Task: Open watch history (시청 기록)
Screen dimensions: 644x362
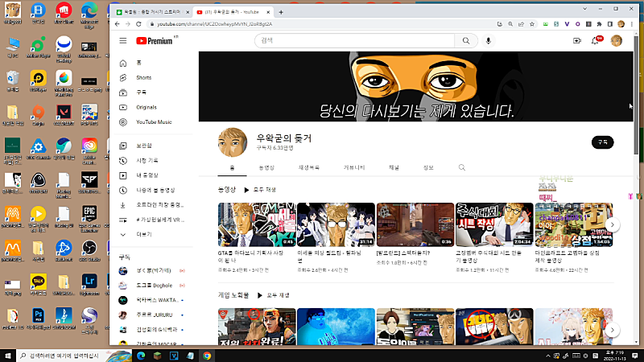Action: point(147,160)
